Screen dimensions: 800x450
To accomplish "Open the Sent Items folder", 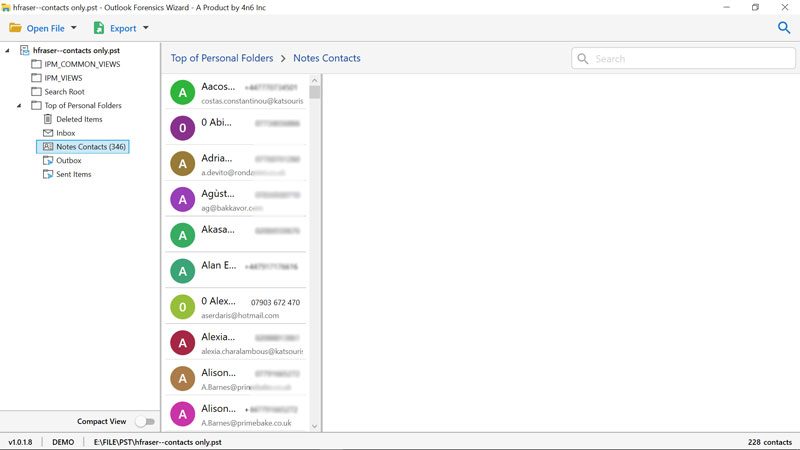I will pos(73,174).
